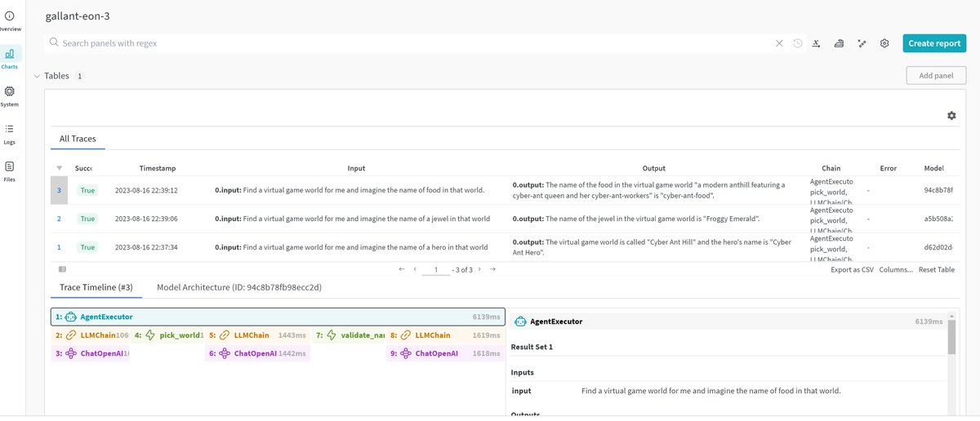Select trace row number 2
This screenshot has width=980, height=421.
click(59, 219)
